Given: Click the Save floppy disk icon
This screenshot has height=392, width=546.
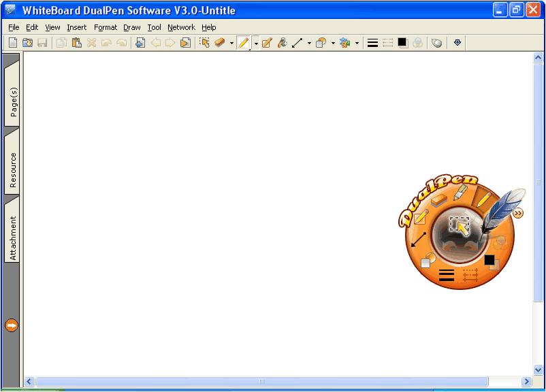Looking at the screenshot, I should (x=42, y=43).
